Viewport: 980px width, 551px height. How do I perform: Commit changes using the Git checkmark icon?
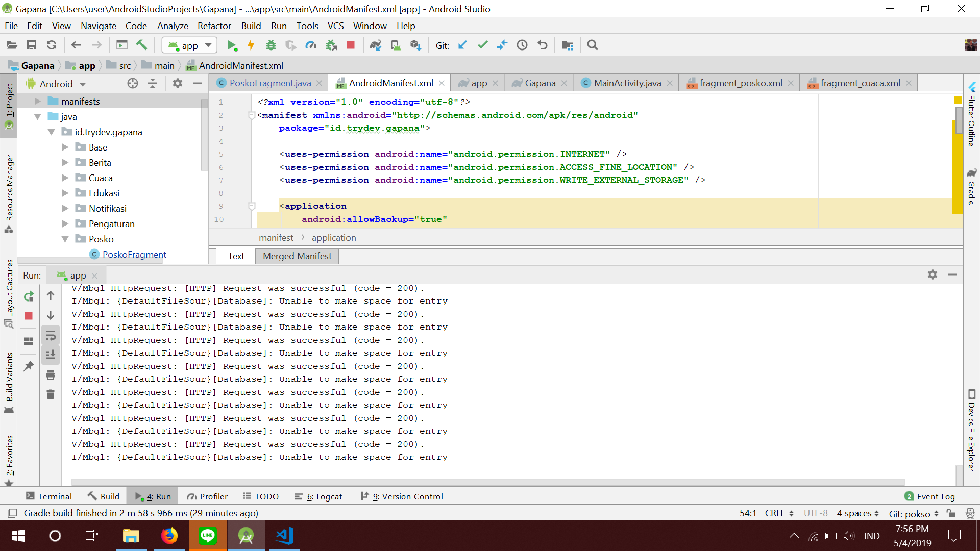point(482,45)
